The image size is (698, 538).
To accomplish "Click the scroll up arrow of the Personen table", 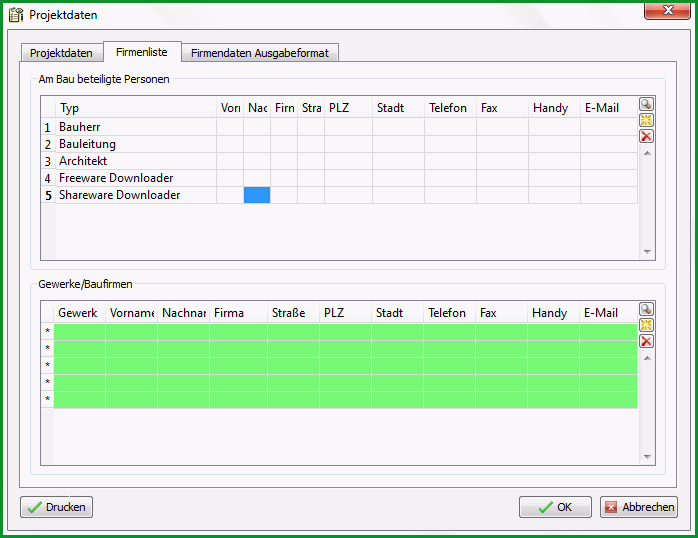I will pyautogui.click(x=647, y=153).
